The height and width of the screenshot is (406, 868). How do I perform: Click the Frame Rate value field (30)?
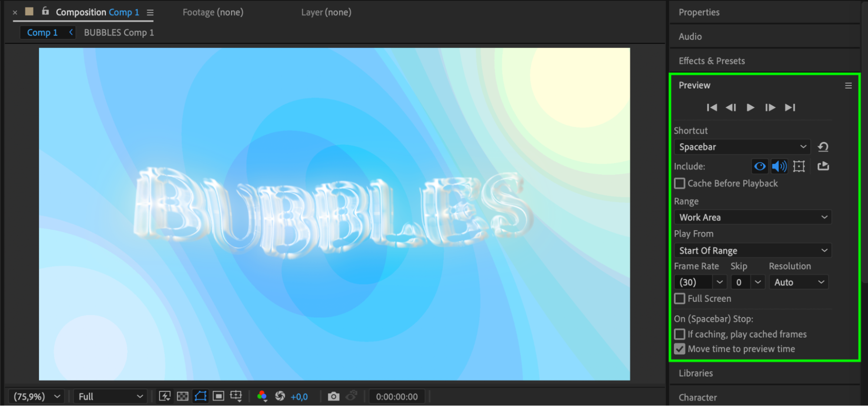click(693, 282)
